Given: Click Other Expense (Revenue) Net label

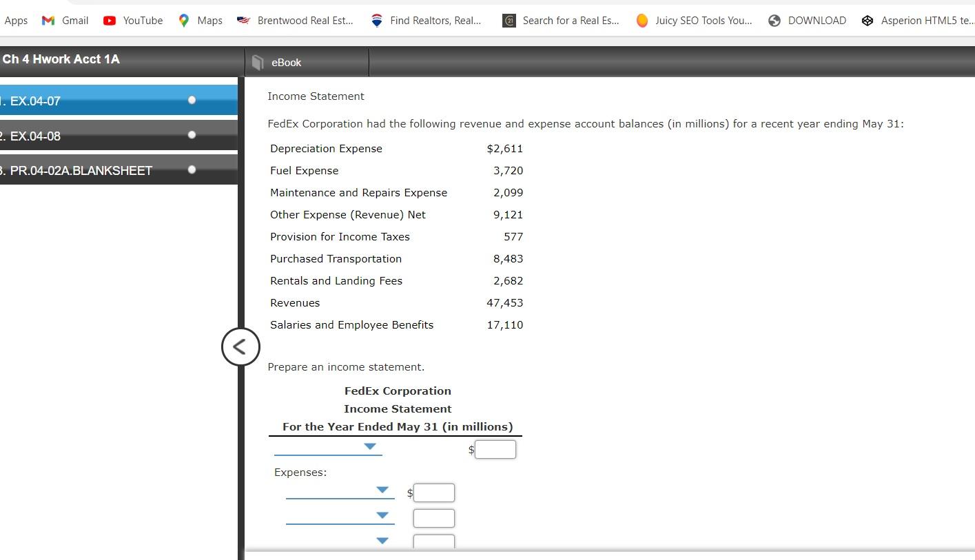Looking at the screenshot, I should click(348, 215).
